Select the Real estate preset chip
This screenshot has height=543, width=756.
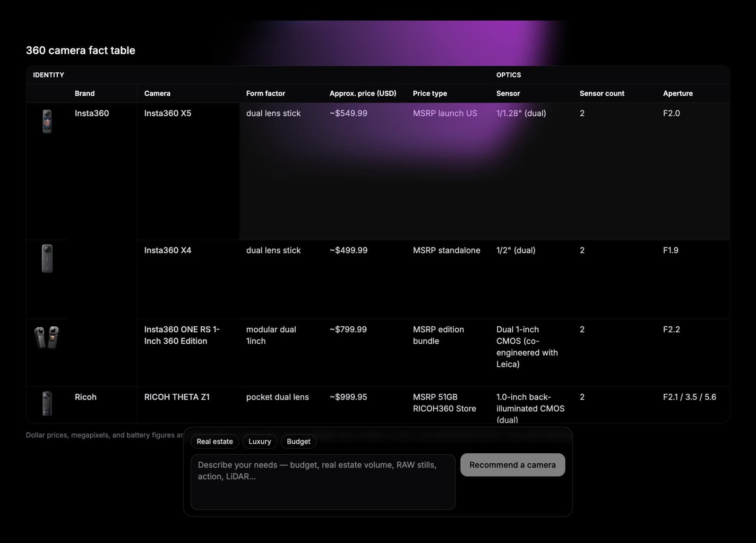pyautogui.click(x=215, y=441)
